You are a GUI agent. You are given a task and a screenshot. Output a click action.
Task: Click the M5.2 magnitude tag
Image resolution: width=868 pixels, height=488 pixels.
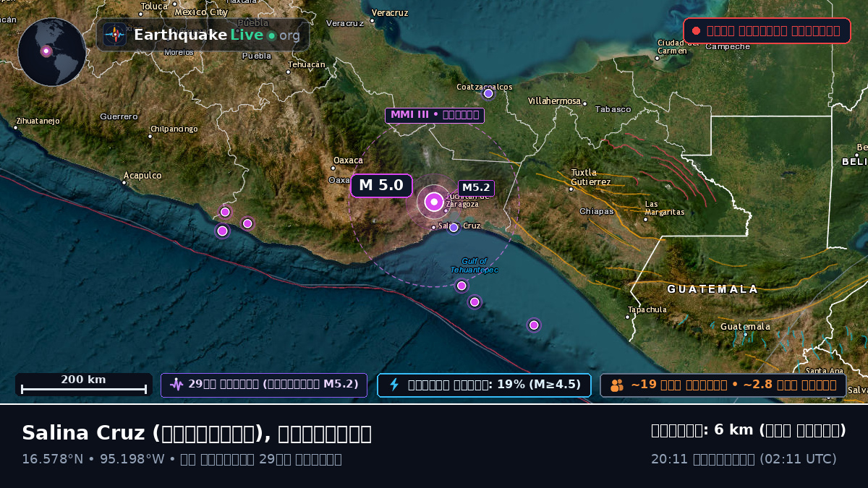[476, 188]
